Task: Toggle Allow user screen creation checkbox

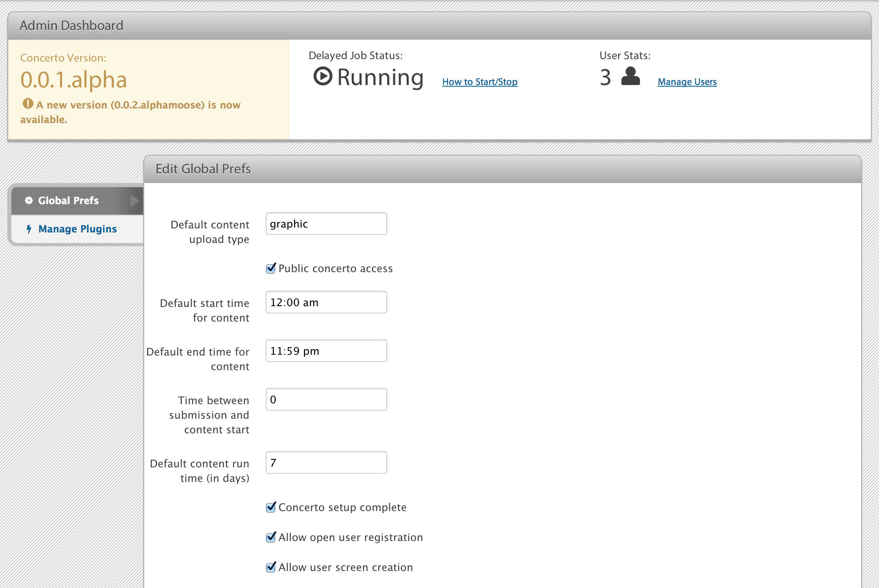Action: 271,567
